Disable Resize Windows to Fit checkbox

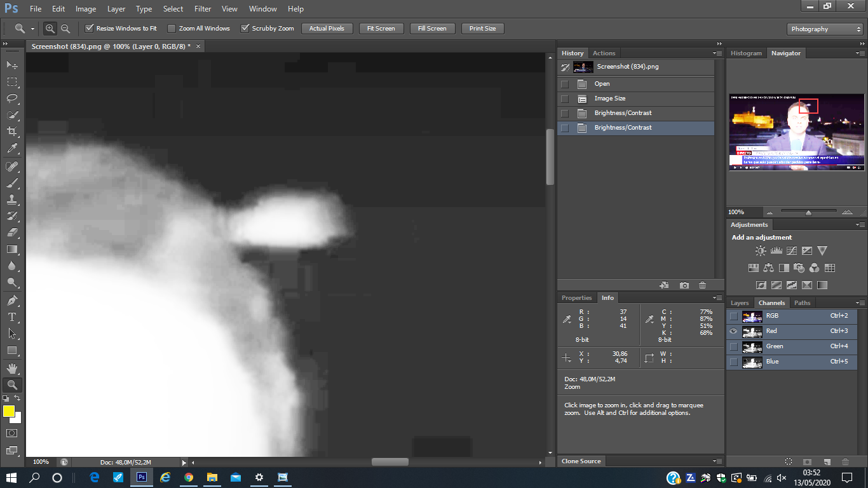[x=90, y=29]
